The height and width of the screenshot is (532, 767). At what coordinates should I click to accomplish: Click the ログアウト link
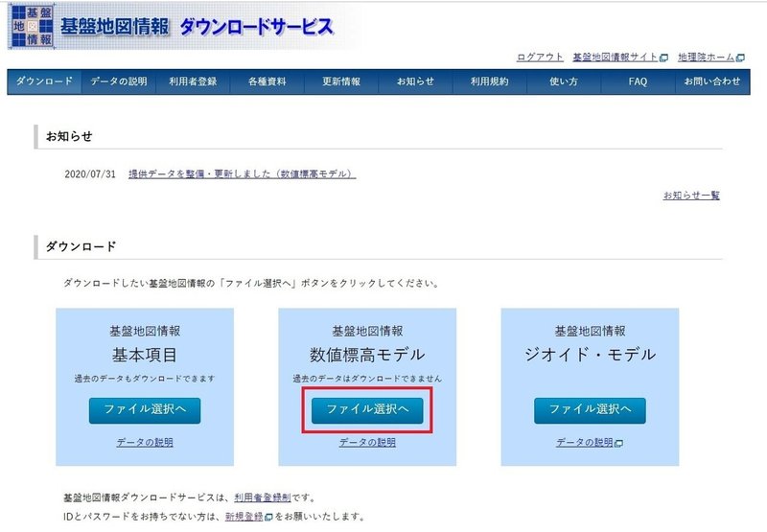pyautogui.click(x=540, y=58)
